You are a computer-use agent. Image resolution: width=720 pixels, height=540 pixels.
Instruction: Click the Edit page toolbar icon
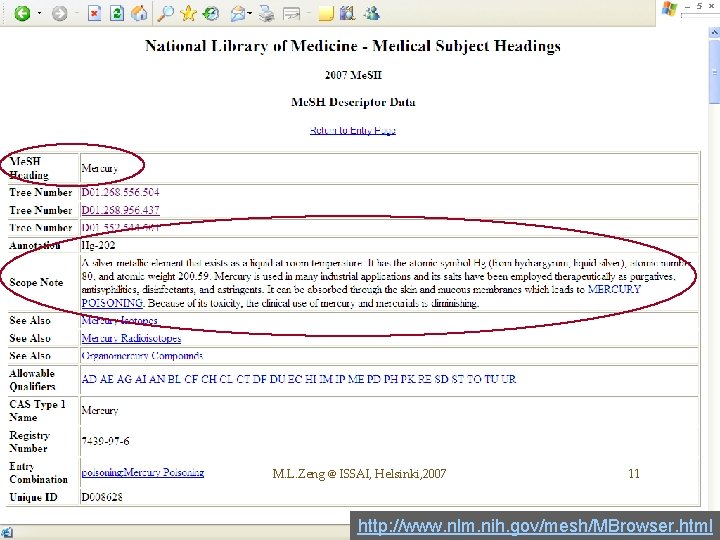click(291, 13)
